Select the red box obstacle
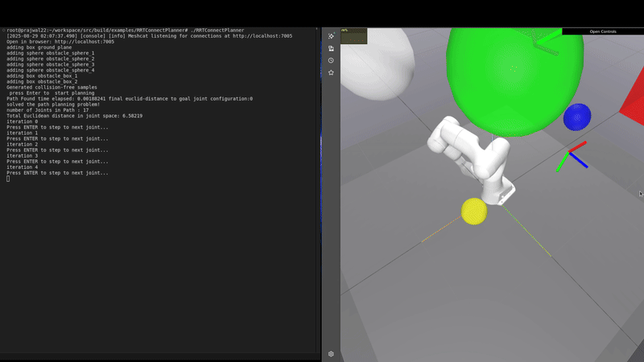Viewport: 644px width, 362px height. click(633, 105)
